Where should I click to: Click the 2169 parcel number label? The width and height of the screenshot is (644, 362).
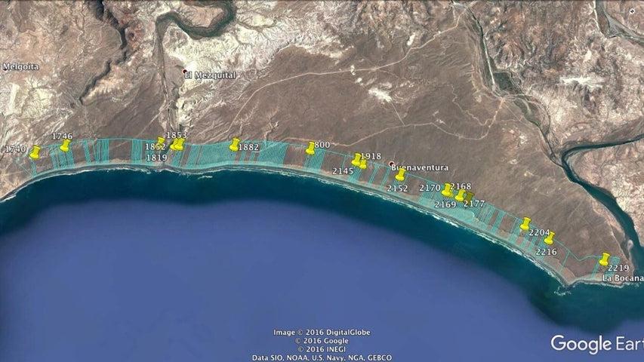[x=445, y=204]
